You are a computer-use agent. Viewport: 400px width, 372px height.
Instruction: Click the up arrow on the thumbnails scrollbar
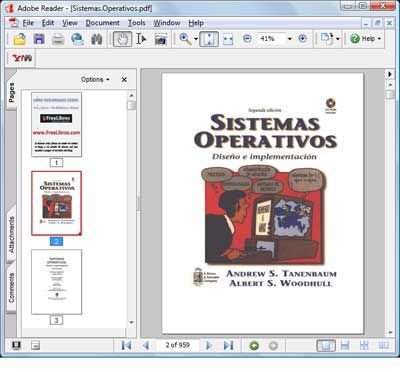coord(132,95)
